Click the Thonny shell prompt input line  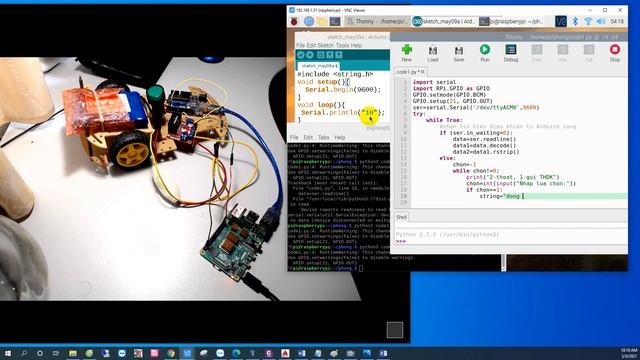click(x=510, y=242)
